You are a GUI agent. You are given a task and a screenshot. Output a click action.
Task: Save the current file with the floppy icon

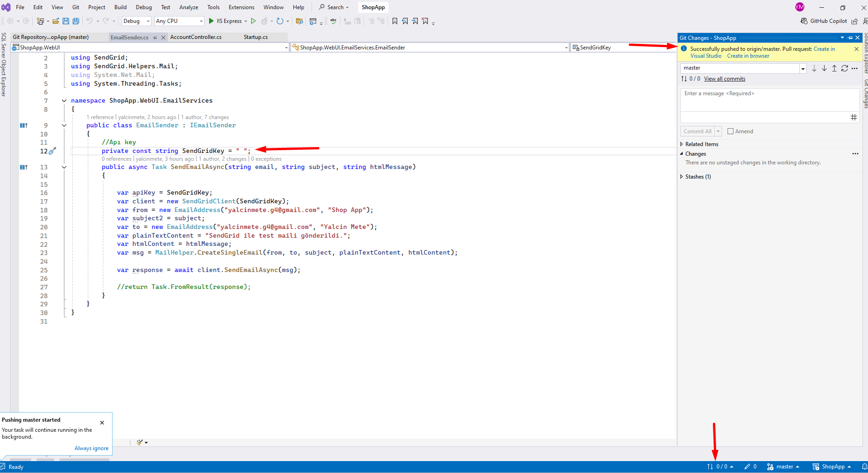tap(66, 21)
